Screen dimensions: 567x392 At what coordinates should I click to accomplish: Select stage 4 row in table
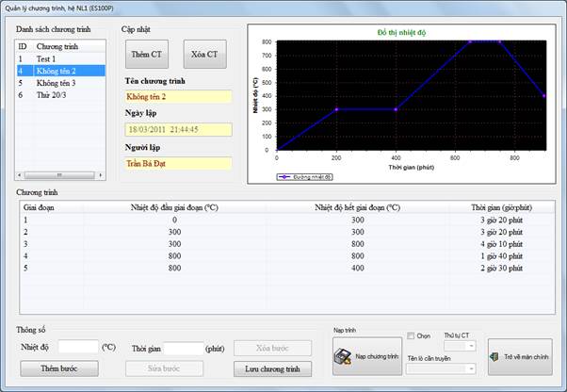(x=287, y=256)
